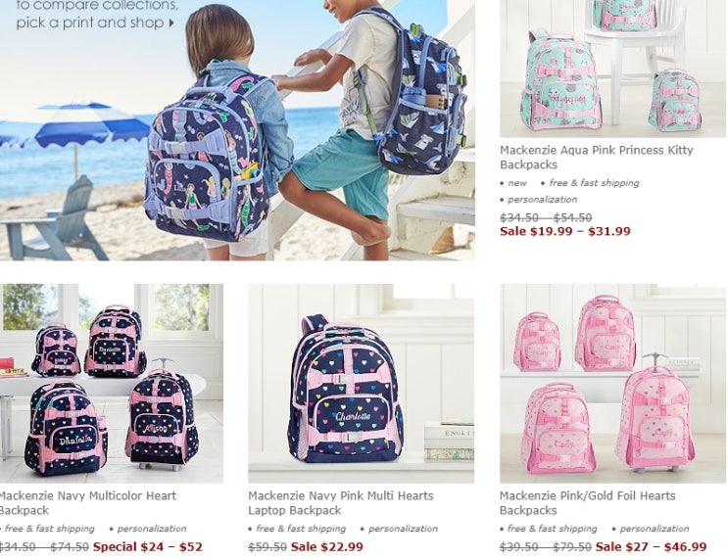
Task: Open Mackenzie Pink/Gold Foil Hearts Backpacks title
Action: click(587, 503)
